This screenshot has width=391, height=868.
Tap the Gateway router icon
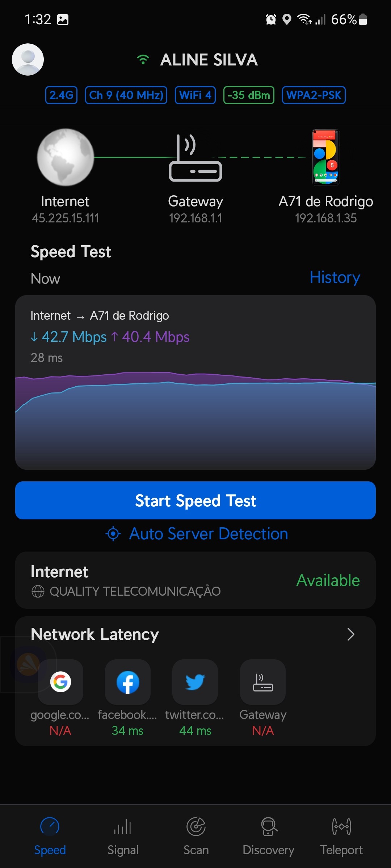tap(195, 158)
